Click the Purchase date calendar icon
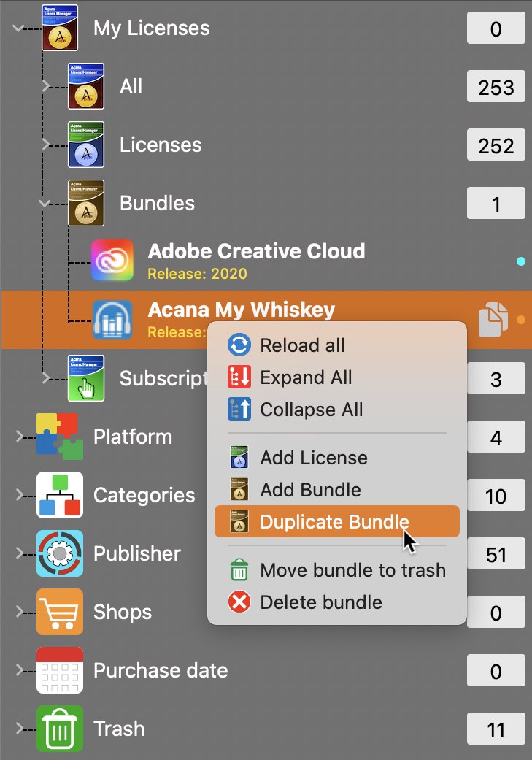The image size is (532, 760). click(60, 670)
